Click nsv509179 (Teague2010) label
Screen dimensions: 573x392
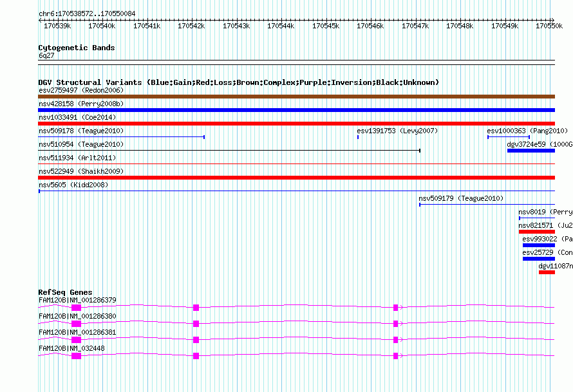[461, 198]
